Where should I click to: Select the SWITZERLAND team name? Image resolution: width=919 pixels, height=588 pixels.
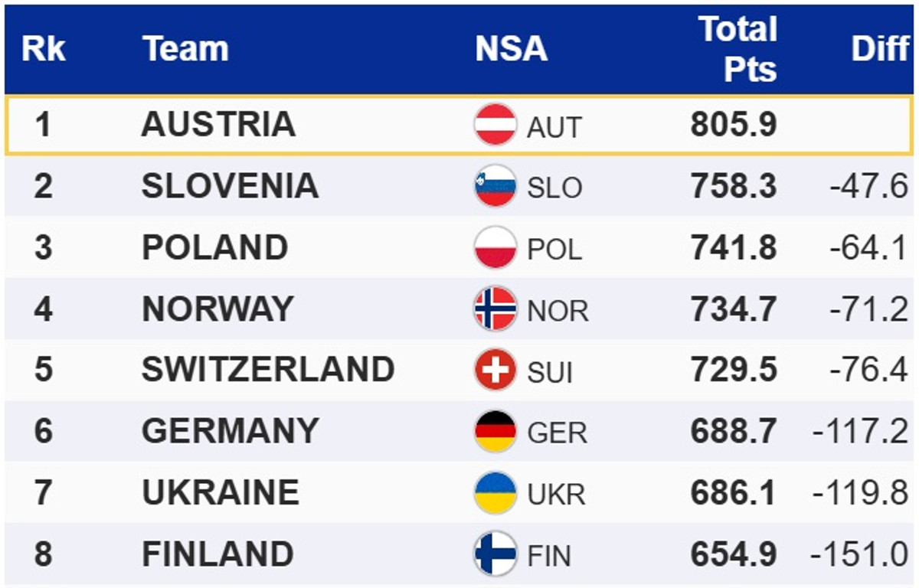pyautogui.click(x=268, y=370)
